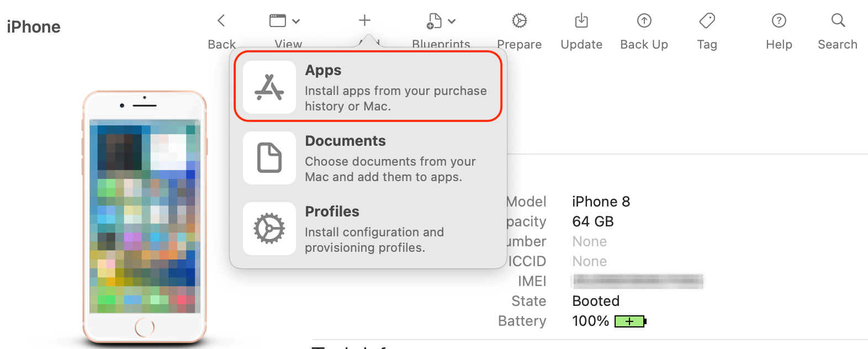This screenshot has height=349, width=868.
Task: Click the ICCID None value
Action: click(x=589, y=261)
